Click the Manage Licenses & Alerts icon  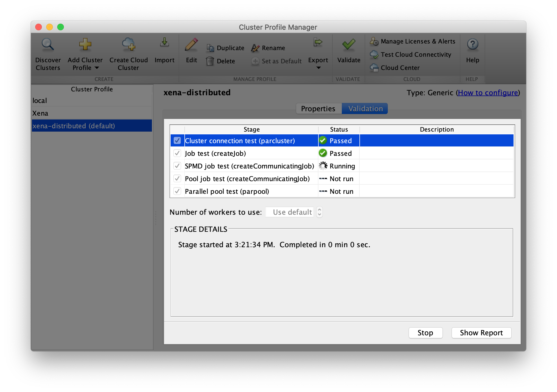[x=374, y=41]
